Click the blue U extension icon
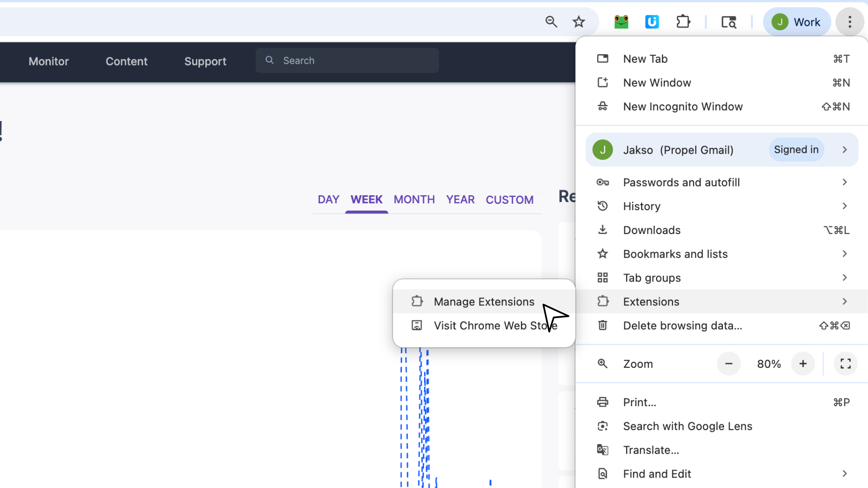Viewport: 868px width, 488px height. point(652,22)
